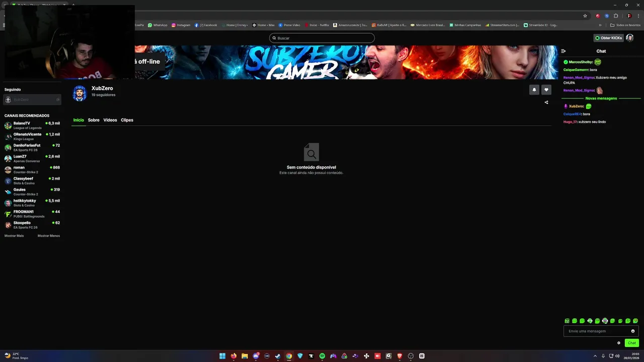
Task: Open Prime Video bookmark
Action: coord(289,25)
